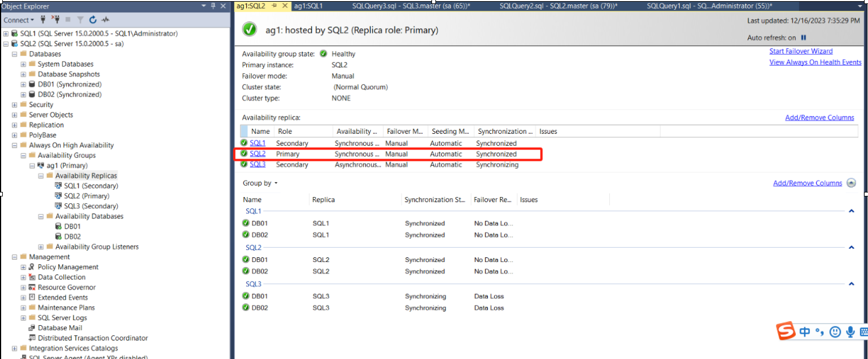Click the Connect Object Explorer plug icon
Viewport: 868px width, 359px height.
[x=43, y=20]
